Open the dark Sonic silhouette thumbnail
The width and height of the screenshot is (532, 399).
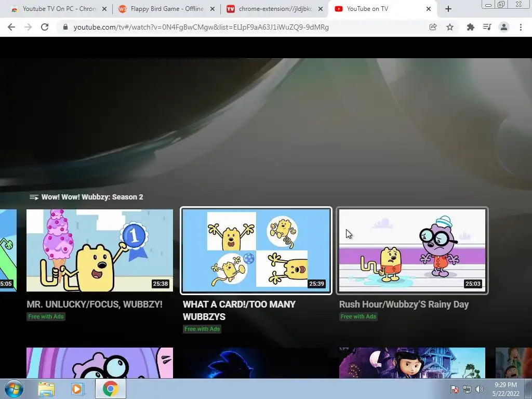[256, 363]
